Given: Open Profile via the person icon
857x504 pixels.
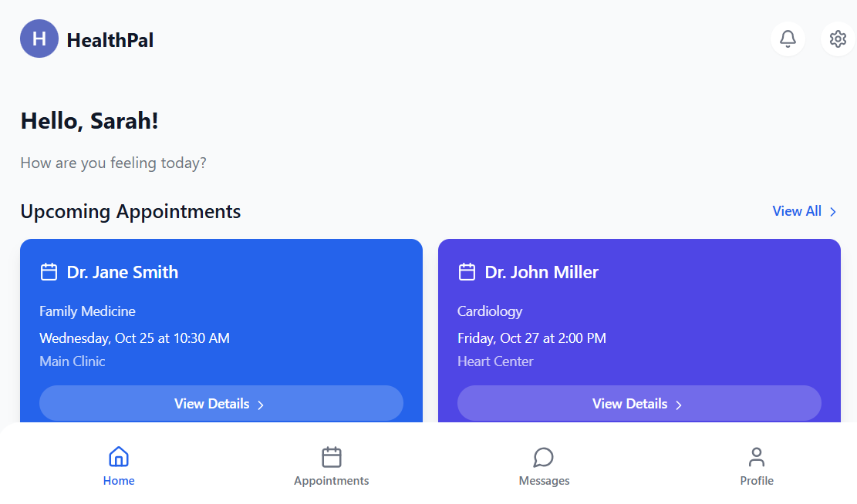Looking at the screenshot, I should pos(757,456).
